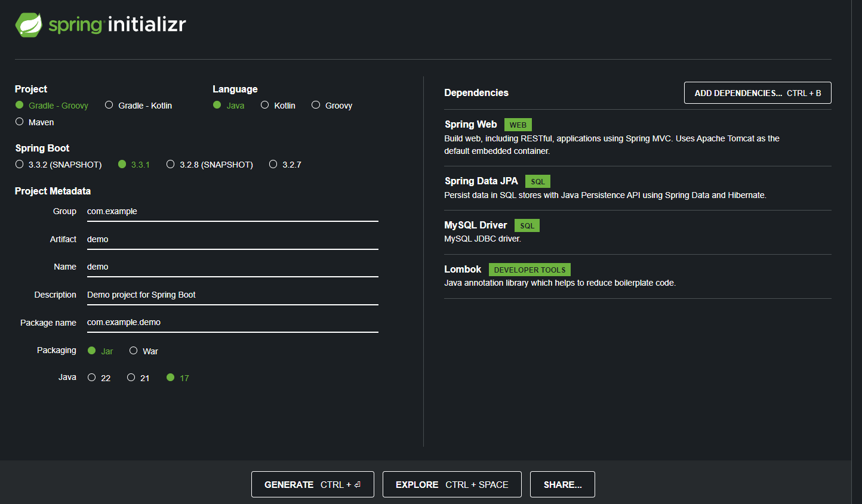The width and height of the screenshot is (862, 504).
Task: Click the WEB tag badge
Action: 518,125
